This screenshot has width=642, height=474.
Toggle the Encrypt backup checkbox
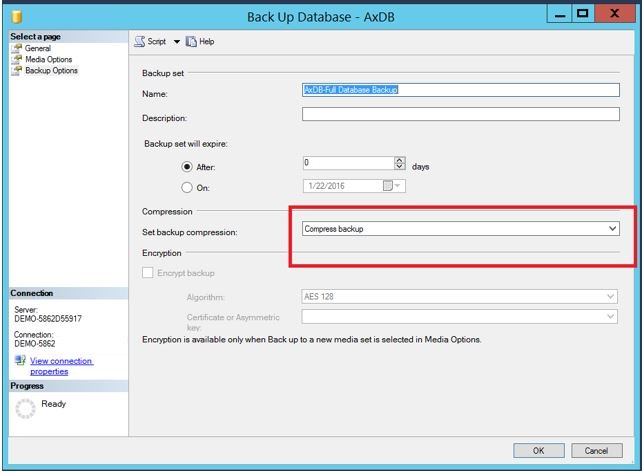147,273
